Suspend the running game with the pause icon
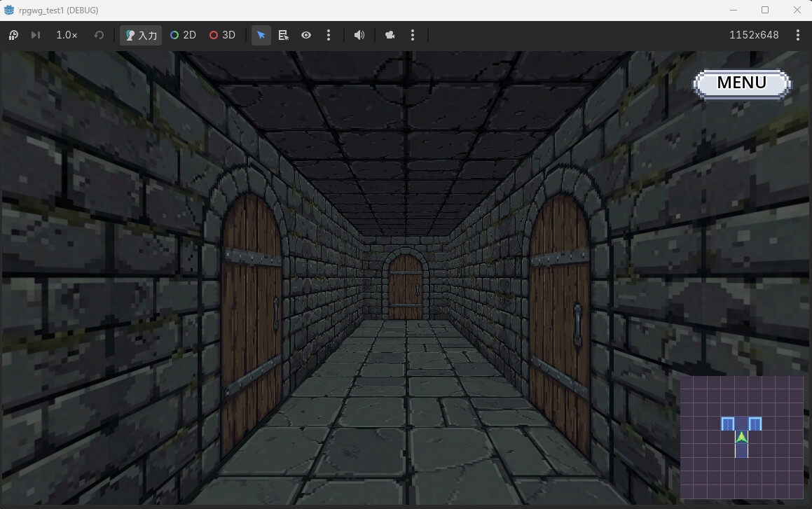This screenshot has width=812, height=509. point(13,35)
